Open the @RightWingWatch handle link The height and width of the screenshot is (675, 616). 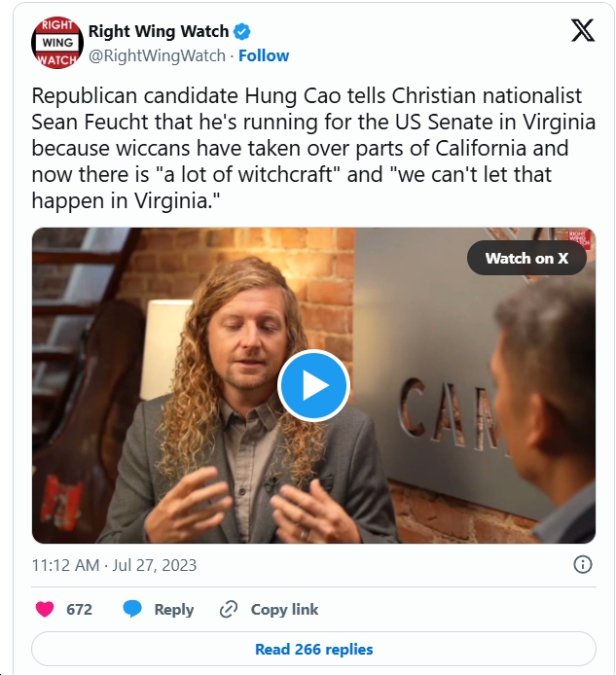coord(157,55)
